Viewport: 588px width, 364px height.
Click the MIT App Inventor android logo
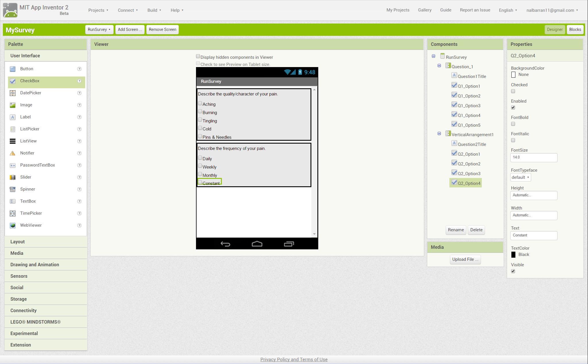(x=10, y=10)
